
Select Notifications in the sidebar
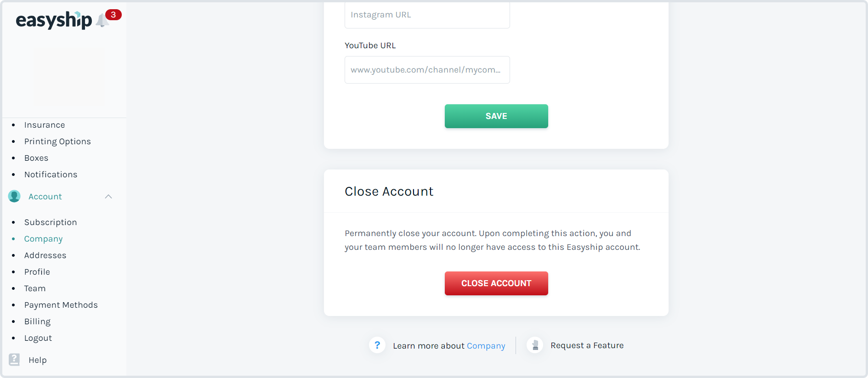[x=51, y=175]
